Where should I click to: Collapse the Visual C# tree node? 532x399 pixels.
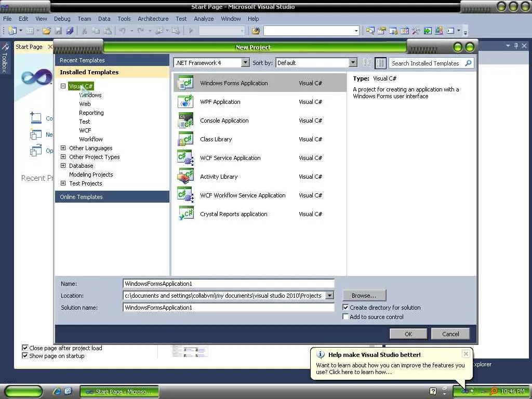pos(63,86)
